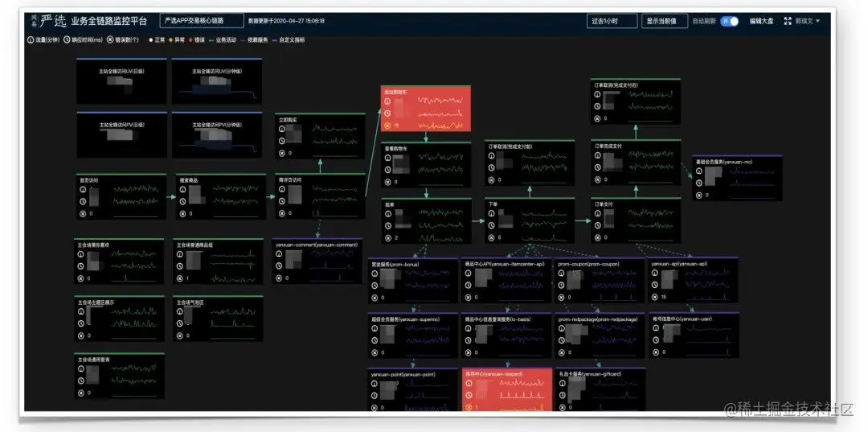Click the 流量(分钟) legend icon

click(x=31, y=40)
